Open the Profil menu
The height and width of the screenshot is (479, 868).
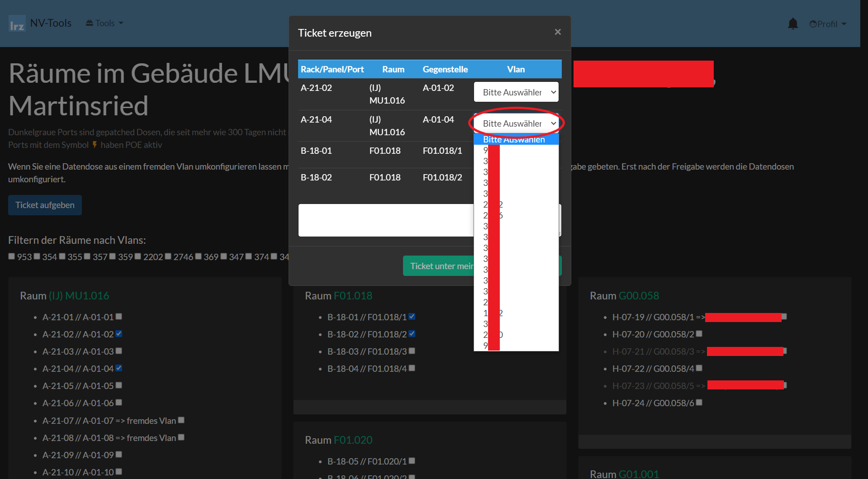[827, 24]
